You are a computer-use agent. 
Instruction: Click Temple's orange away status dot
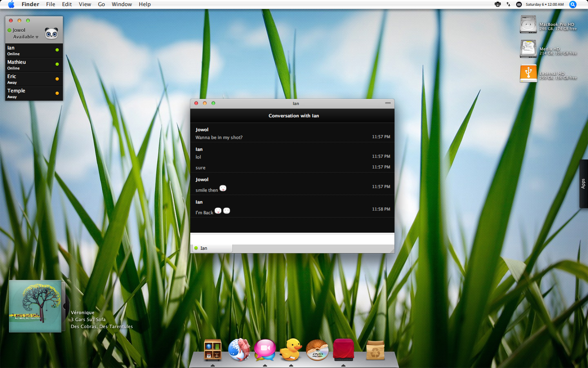[x=57, y=93]
